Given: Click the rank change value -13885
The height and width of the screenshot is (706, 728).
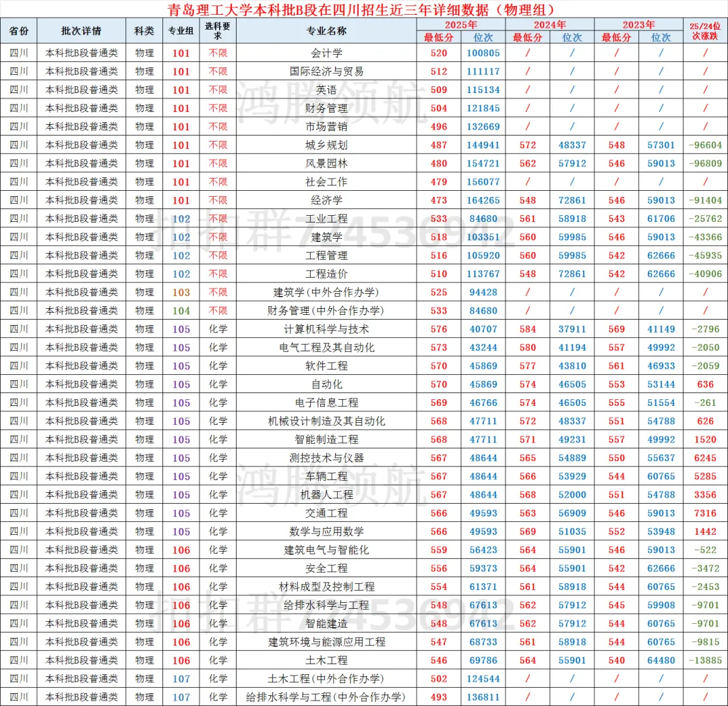Looking at the screenshot, I should click(x=705, y=660).
